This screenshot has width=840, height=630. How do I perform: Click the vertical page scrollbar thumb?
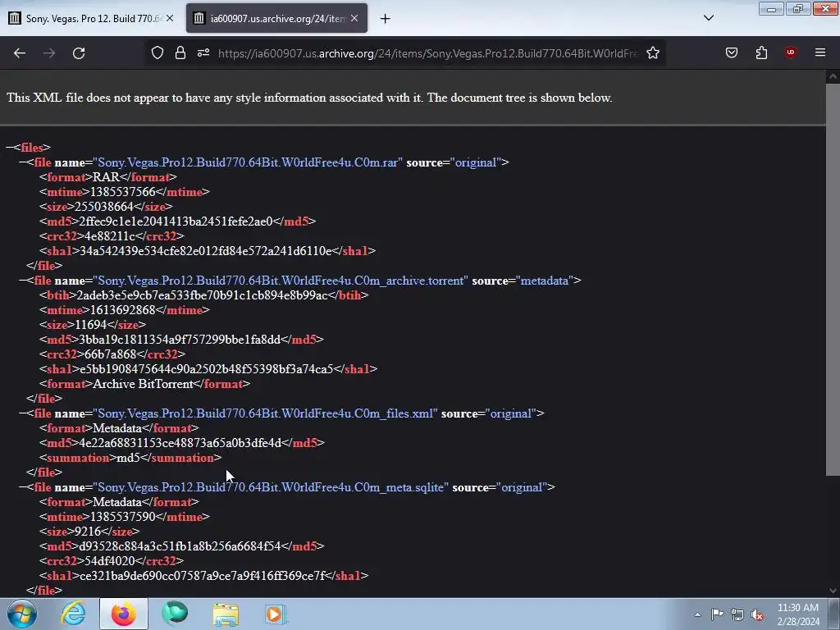click(x=833, y=279)
